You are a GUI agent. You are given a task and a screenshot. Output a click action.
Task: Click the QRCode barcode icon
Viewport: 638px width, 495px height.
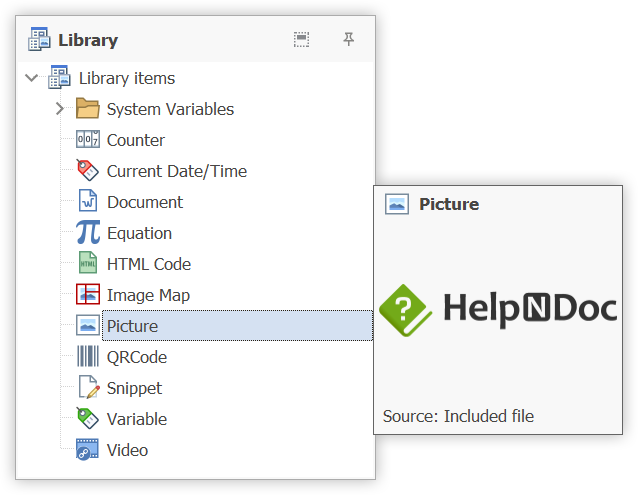[x=87, y=356]
